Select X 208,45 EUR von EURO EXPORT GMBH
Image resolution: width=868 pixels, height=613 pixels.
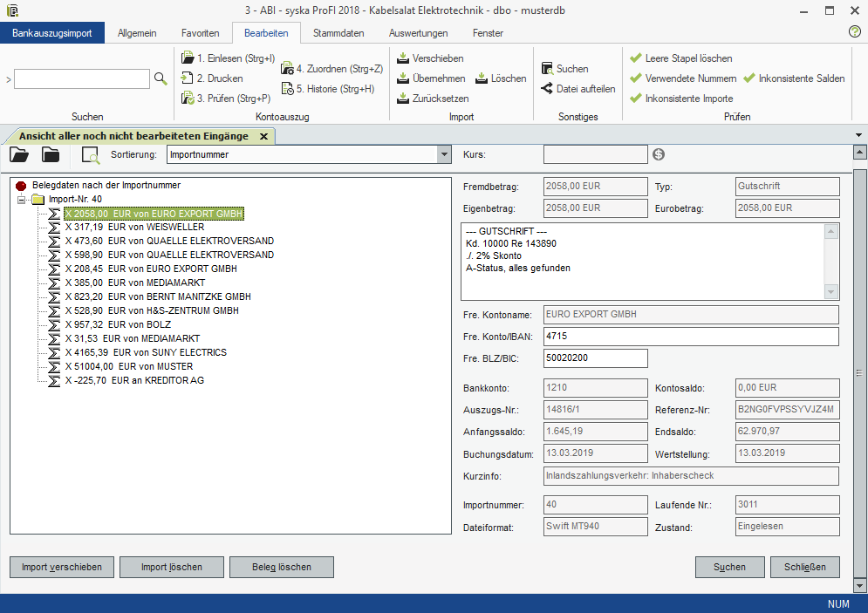[x=151, y=269]
